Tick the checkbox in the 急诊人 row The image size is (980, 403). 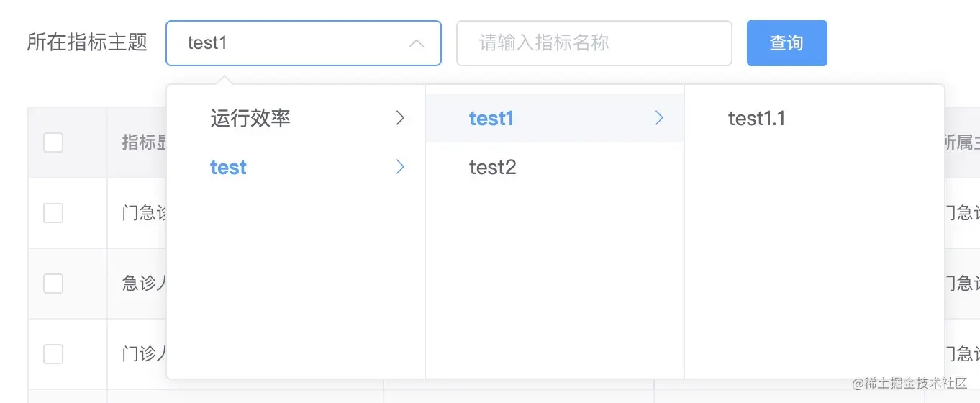(53, 284)
